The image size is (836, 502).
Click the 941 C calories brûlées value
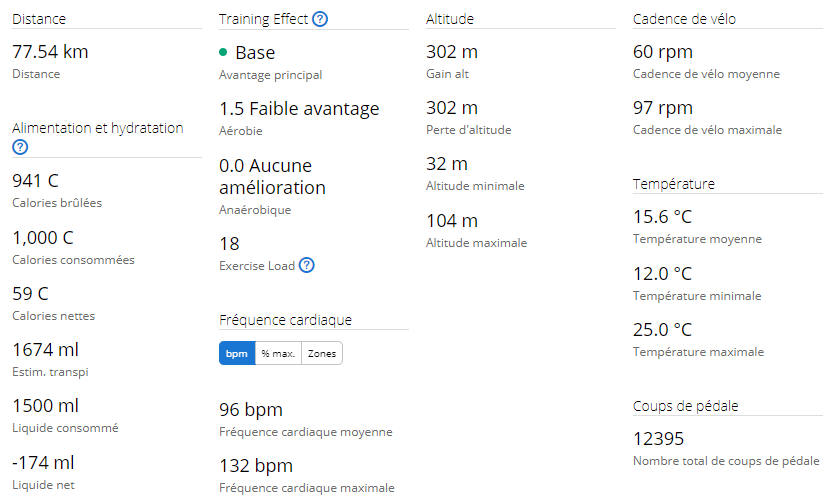pos(35,181)
